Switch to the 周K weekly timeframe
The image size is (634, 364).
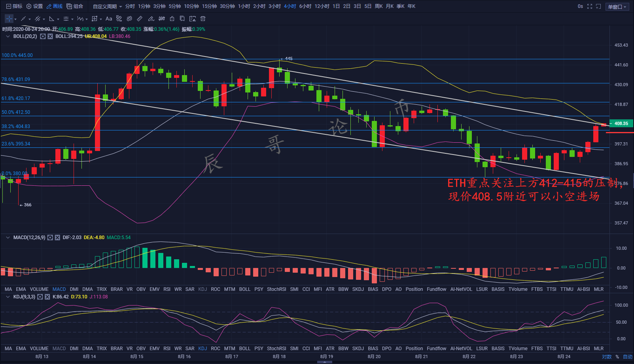pyautogui.click(x=379, y=6)
